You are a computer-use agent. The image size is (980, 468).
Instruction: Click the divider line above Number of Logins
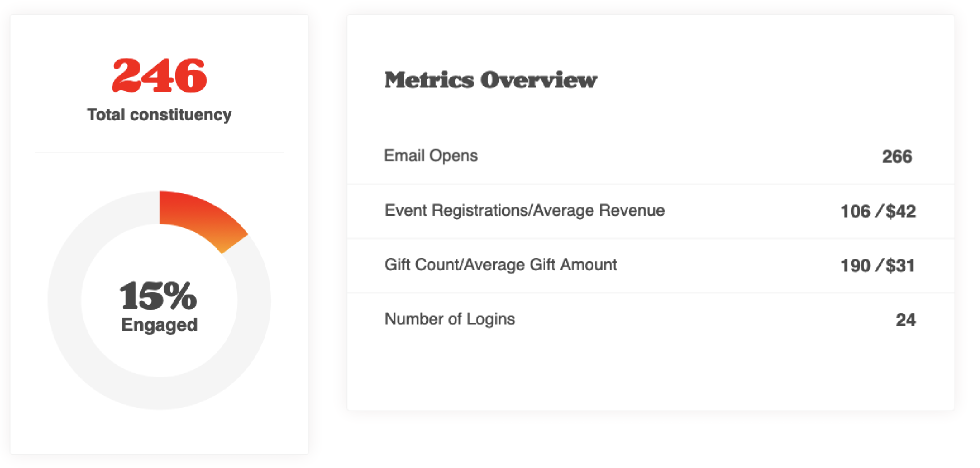pos(651,292)
